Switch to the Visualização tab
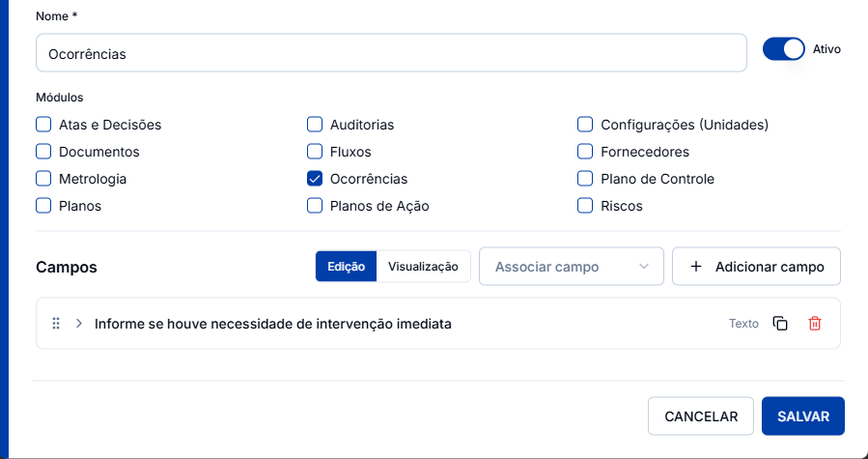Image resolution: width=868 pixels, height=459 pixels. pos(423,267)
